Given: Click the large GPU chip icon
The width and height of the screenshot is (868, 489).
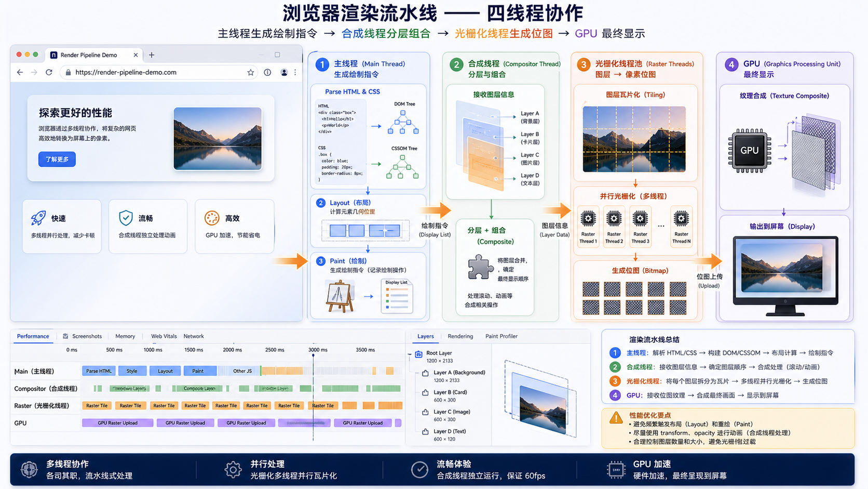Looking at the screenshot, I should coord(750,151).
